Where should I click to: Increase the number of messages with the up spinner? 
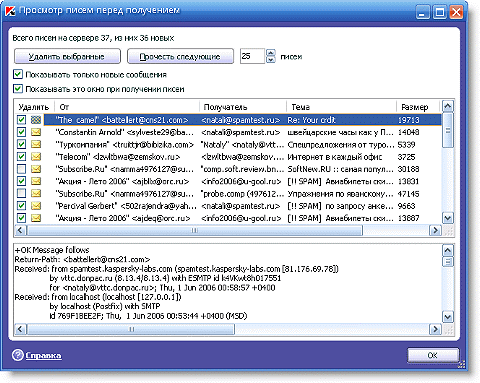[271, 53]
